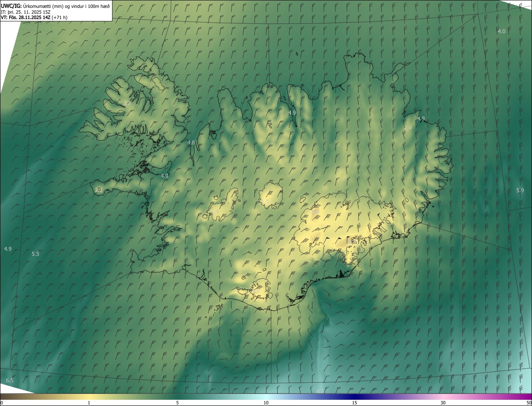532x406 pixels.
Task: Click the 50 tick on the color scale
Action: click(x=529, y=403)
